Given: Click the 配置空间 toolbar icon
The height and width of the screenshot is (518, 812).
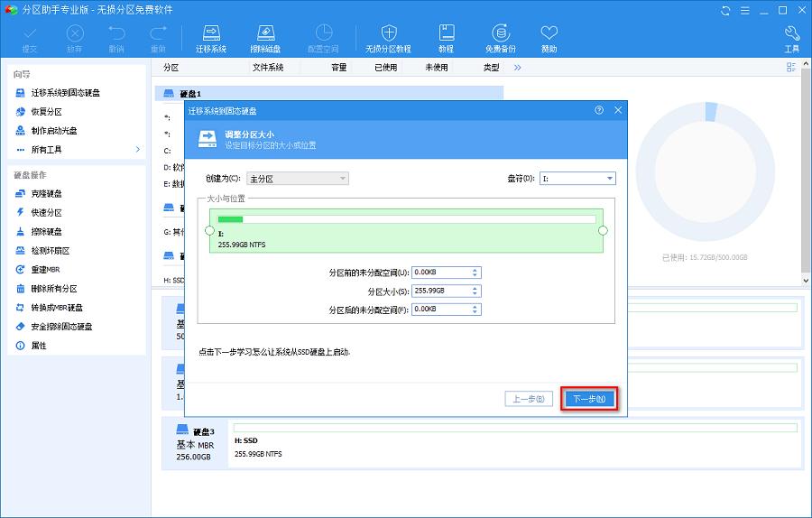Looking at the screenshot, I should point(323,39).
